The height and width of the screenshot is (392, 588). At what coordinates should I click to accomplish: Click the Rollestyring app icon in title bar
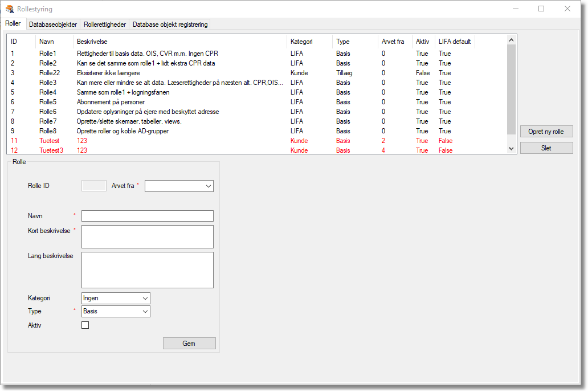tap(10, 9)
